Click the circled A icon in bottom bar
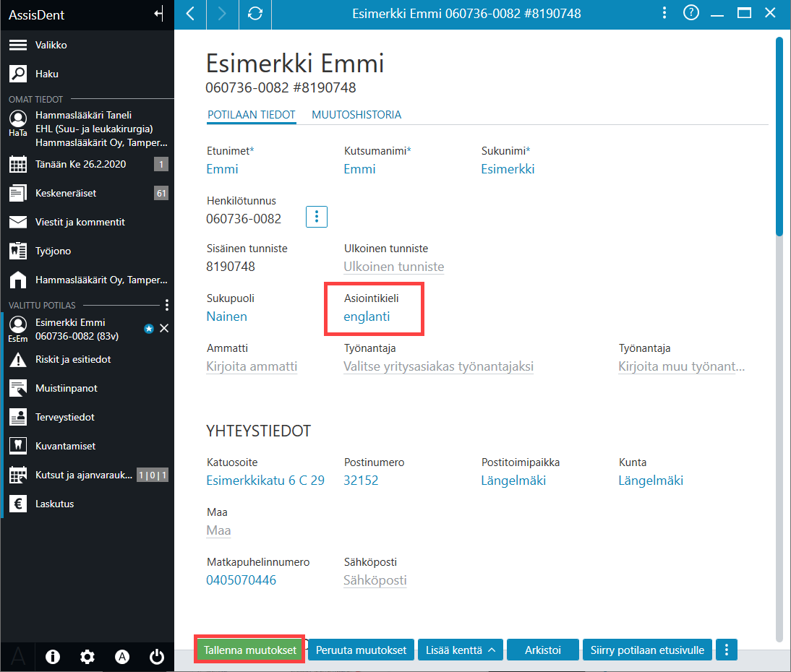This screenshot has width=791, height=672. (122, 656)
